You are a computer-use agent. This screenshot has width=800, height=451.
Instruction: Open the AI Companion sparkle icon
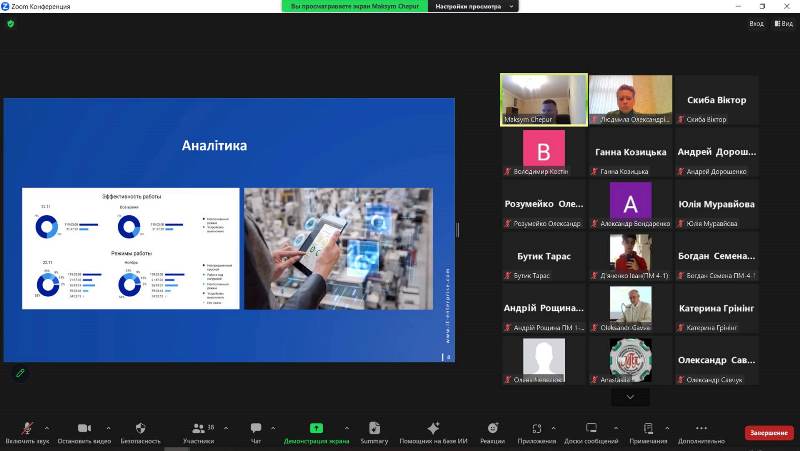click(x=433, y=428)
